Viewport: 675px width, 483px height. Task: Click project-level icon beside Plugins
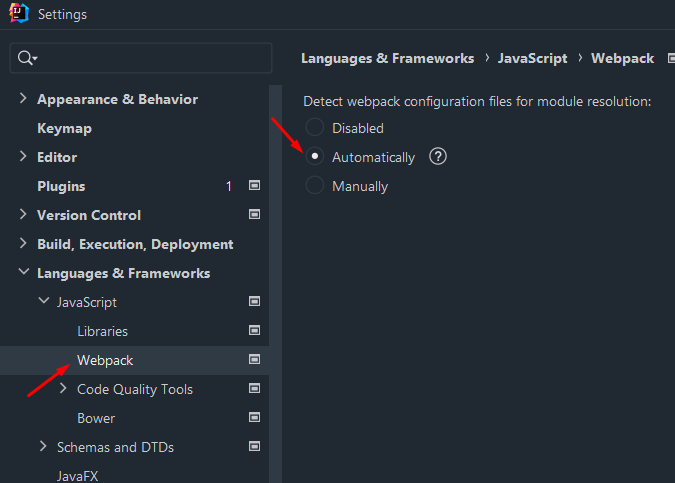pyautogui.click(x=254, y=186)
